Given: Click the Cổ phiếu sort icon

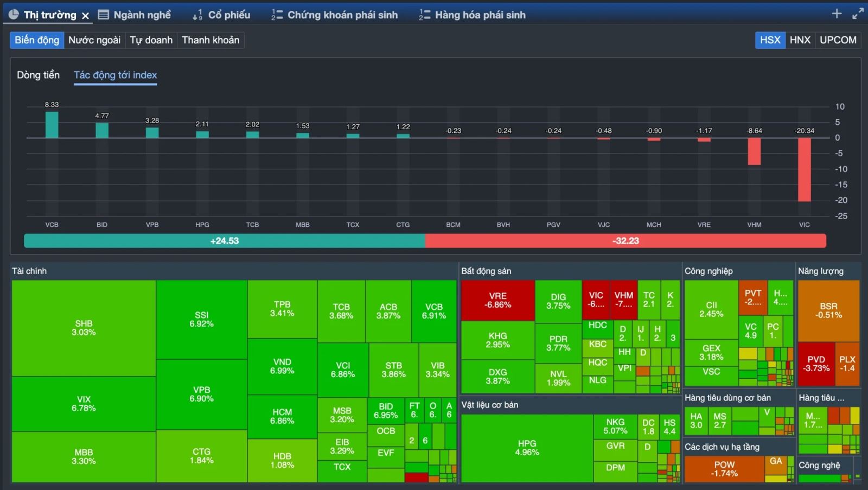Looking at the screenshot, I should [x=197, y=15].
